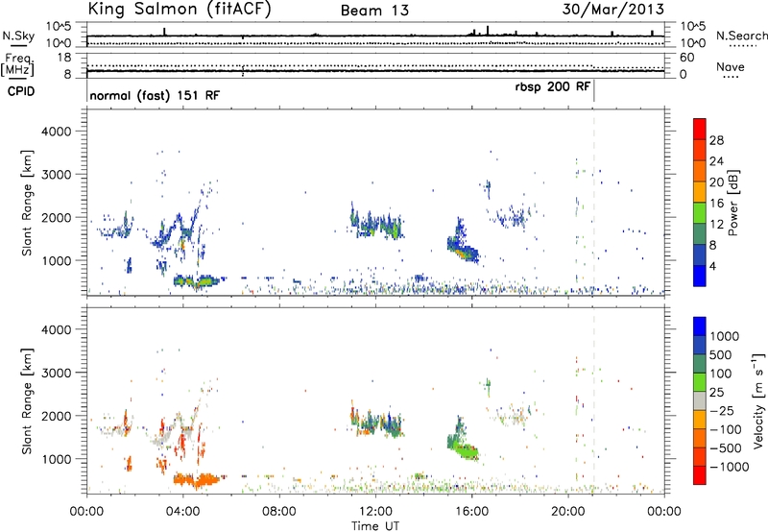Click the '16:00' time tick label

coord(471,512)
